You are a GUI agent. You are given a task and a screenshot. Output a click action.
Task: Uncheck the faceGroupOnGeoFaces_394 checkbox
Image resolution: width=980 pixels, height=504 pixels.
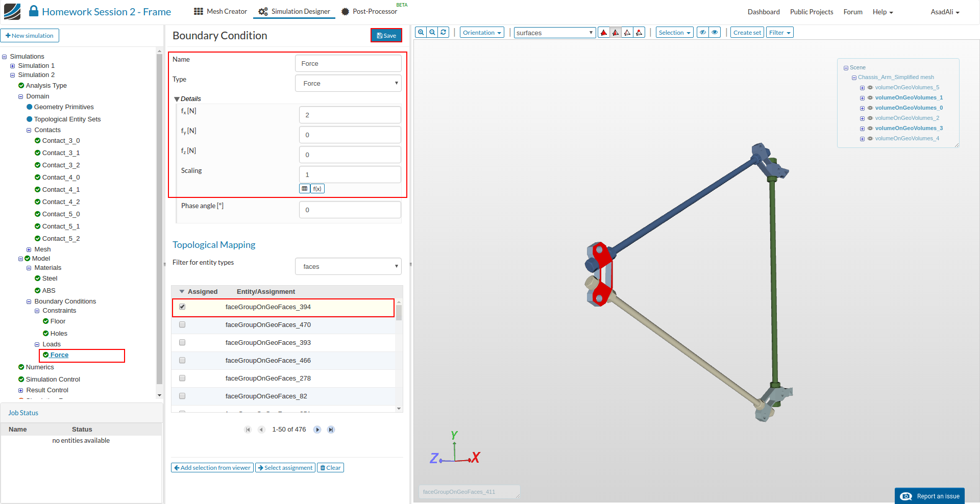[x=182, y=307]
